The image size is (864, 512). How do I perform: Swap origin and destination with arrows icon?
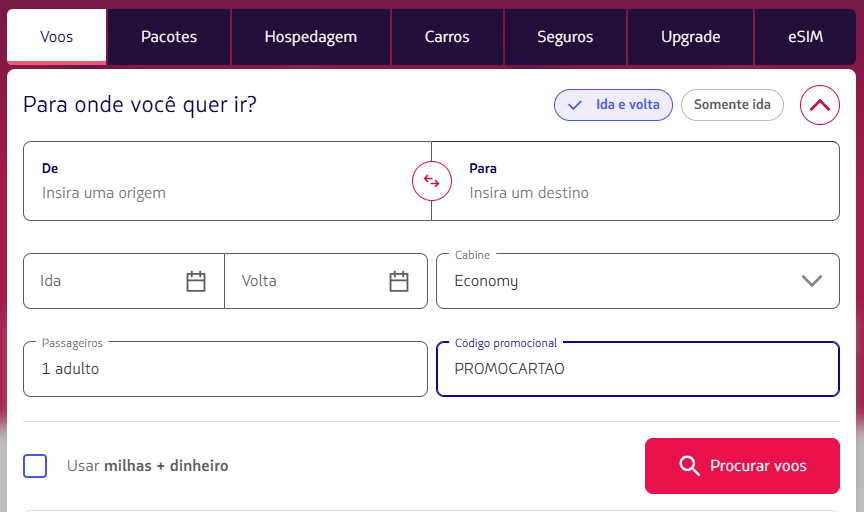[x=431, y=181]
